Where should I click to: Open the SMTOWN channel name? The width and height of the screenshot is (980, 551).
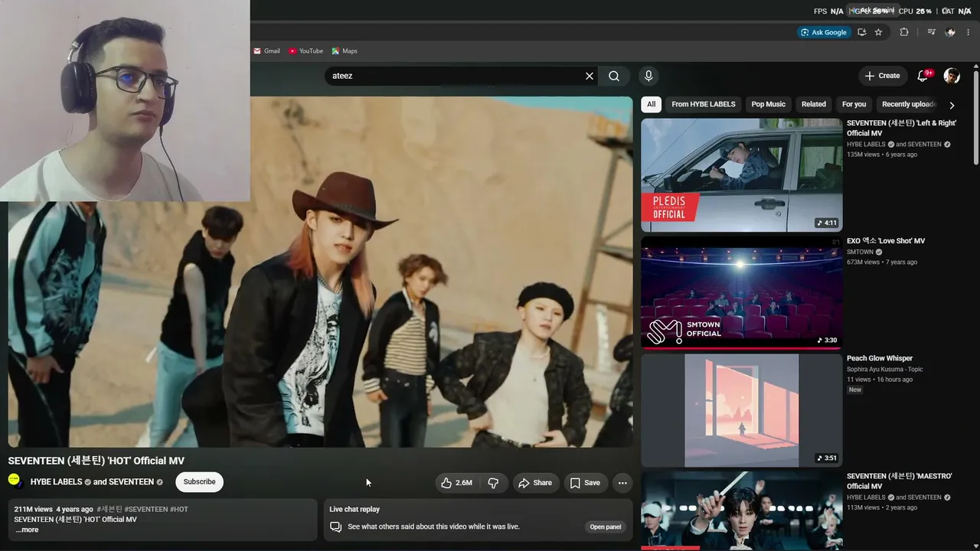pyautogui.click(x=860, y=252)
